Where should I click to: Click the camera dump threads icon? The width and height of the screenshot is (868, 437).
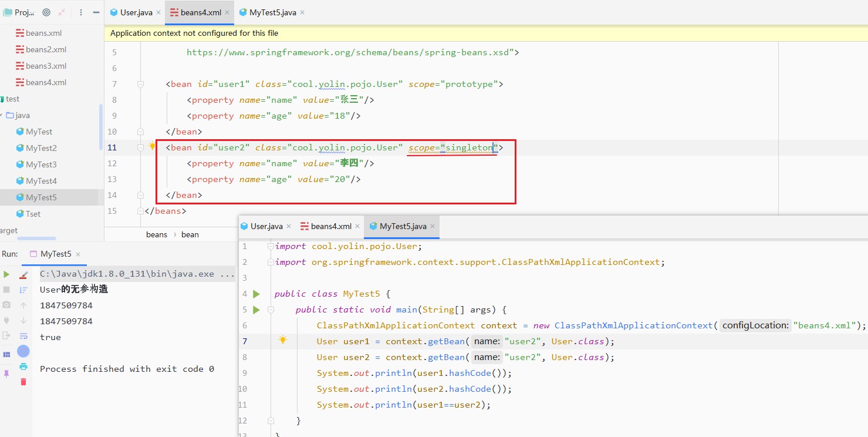coord(6,305)
